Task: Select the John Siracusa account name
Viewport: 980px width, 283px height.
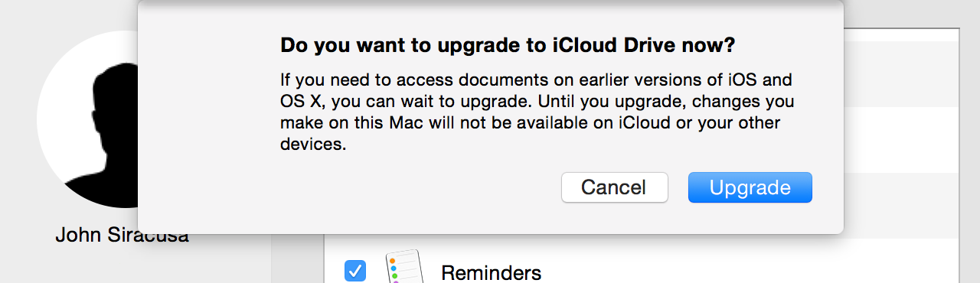Action: point(122,235)
